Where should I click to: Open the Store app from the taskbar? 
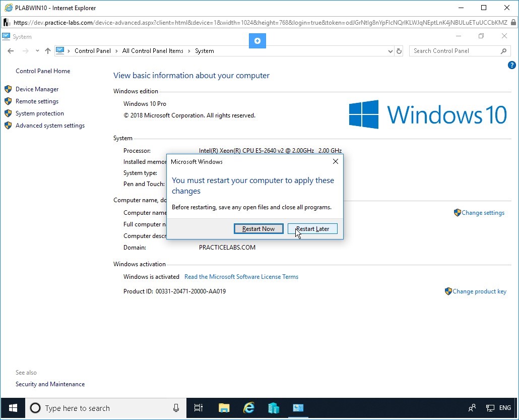click(x=274, y=408)
